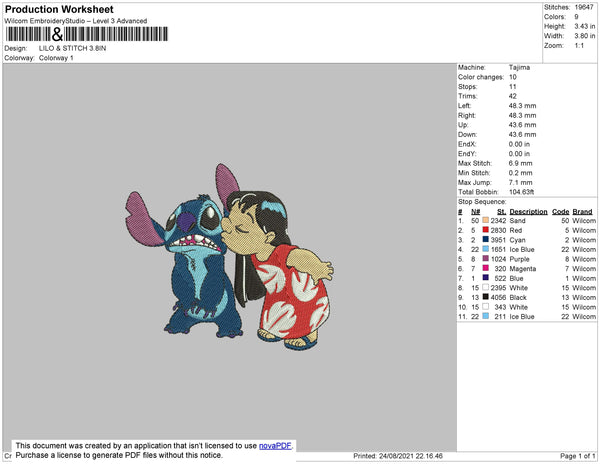This screenshot has width=600, height=464.
Task: Click the Printed date and time text
Action: tap(398, 455)
